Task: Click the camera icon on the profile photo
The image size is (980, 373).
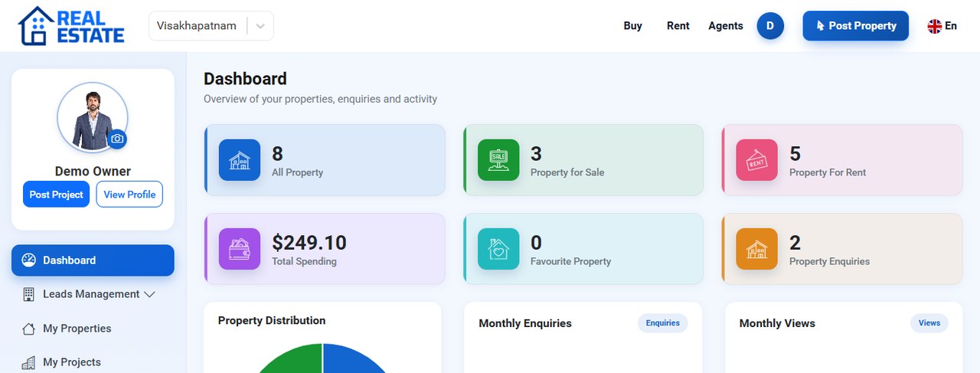Action: pyautogui.click(x=117, y=139)
